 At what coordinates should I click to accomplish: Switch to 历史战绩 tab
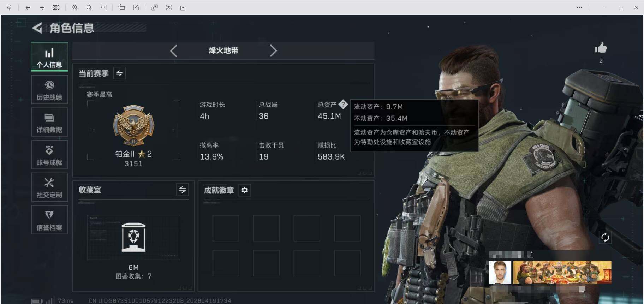[x=49, y=90]
